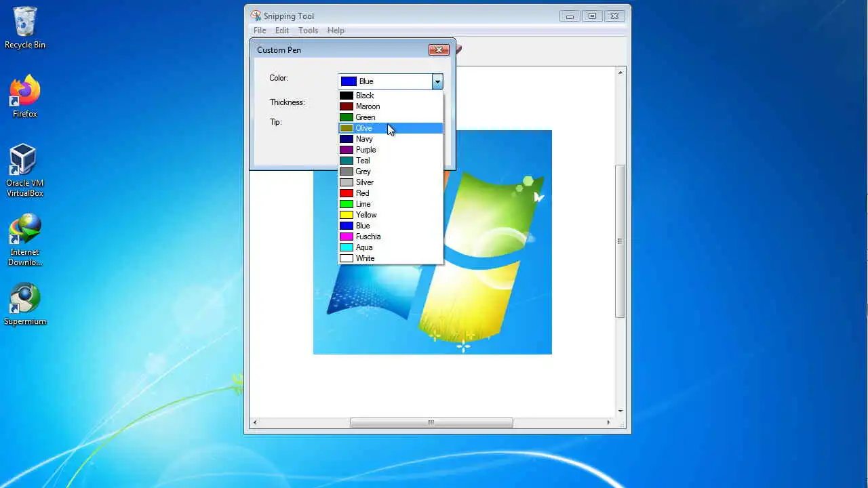Select the Aqua pen color
This screenshot has height=488, width=868.
[x=391, y=247]
